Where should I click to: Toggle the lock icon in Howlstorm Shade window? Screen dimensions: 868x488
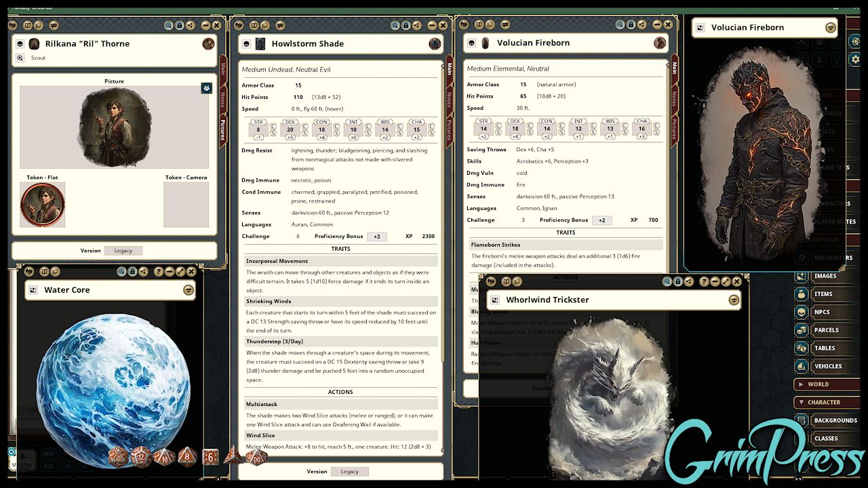(x=406, y=25)
